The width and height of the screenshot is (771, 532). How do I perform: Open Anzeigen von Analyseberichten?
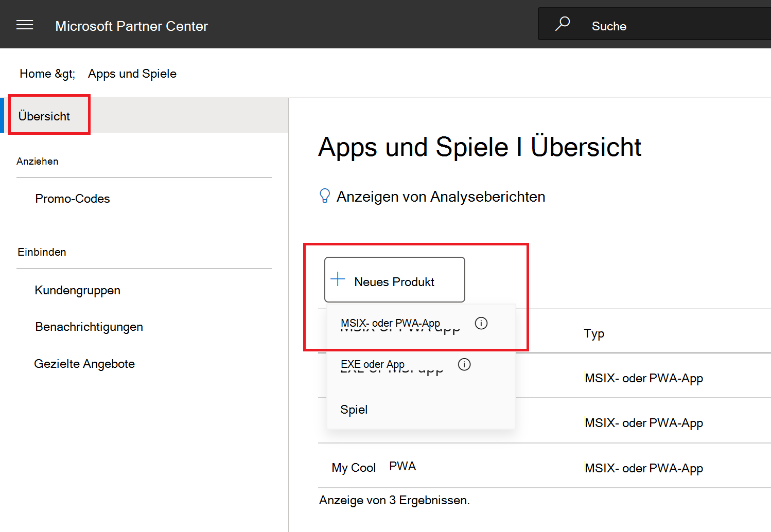pos(441,196)
